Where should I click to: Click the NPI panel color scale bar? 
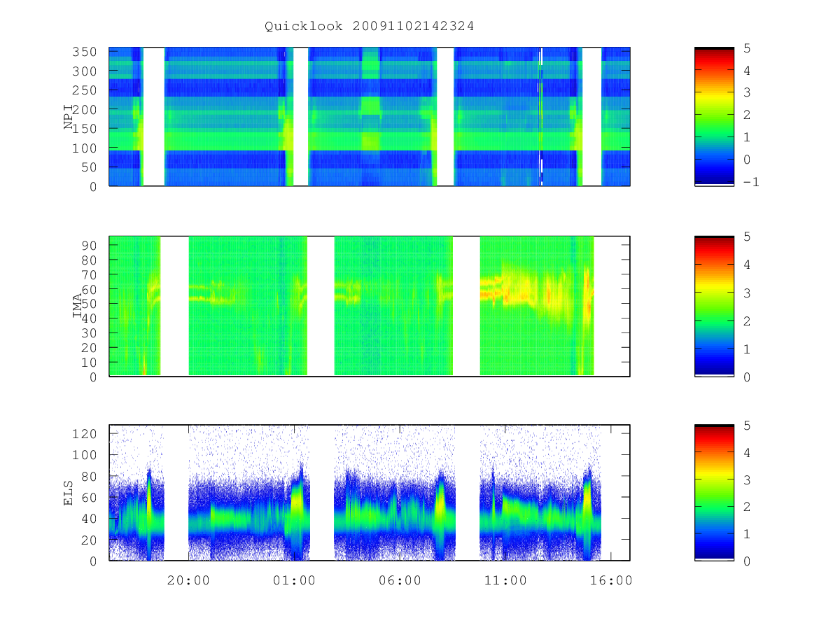click(714, 117)
